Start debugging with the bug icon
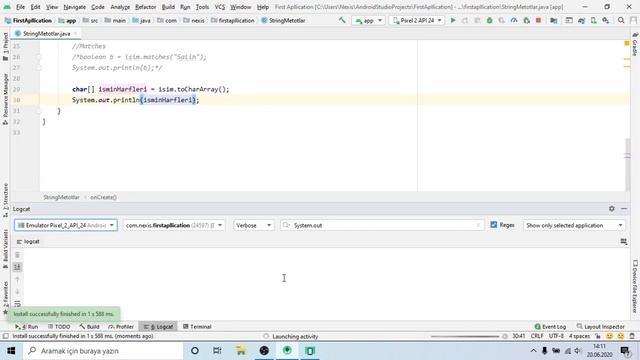Viewport: 640px width, 360px height. [489, 20]
